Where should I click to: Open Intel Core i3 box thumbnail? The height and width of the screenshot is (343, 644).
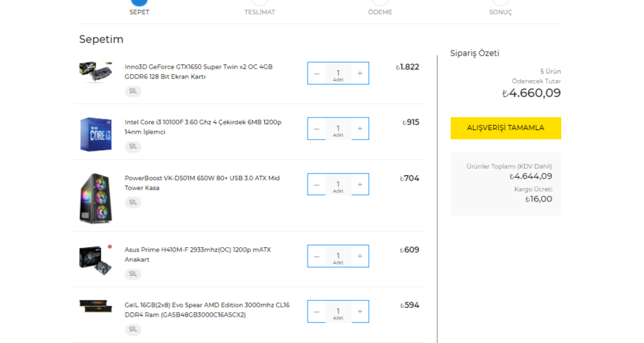96,134
